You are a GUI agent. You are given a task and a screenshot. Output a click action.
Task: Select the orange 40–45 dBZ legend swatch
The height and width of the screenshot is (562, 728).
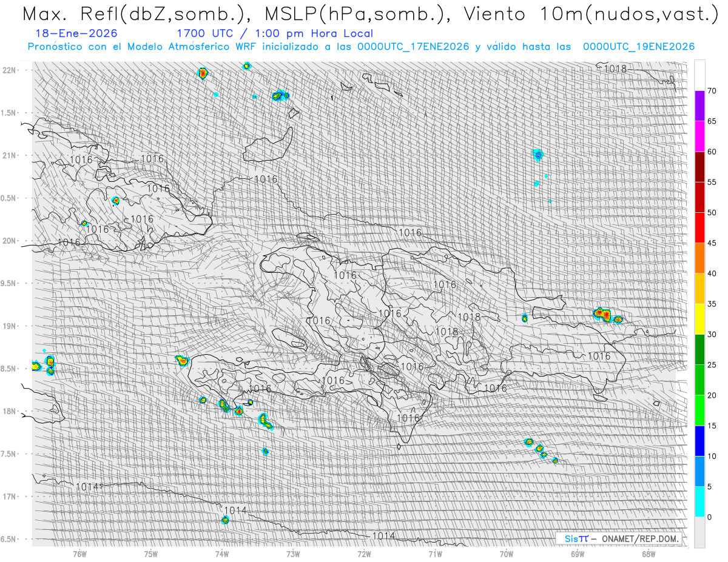tap(699, 258)
